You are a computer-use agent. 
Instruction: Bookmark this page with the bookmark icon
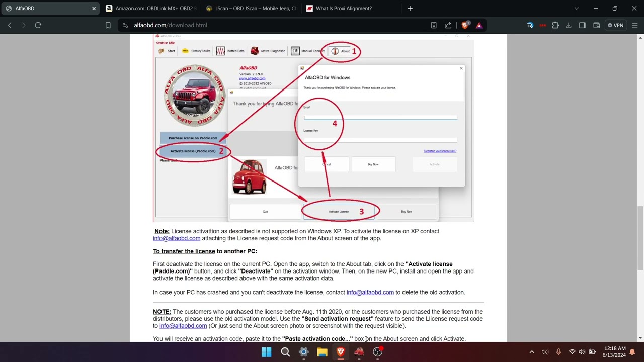[x=108, y=25]
